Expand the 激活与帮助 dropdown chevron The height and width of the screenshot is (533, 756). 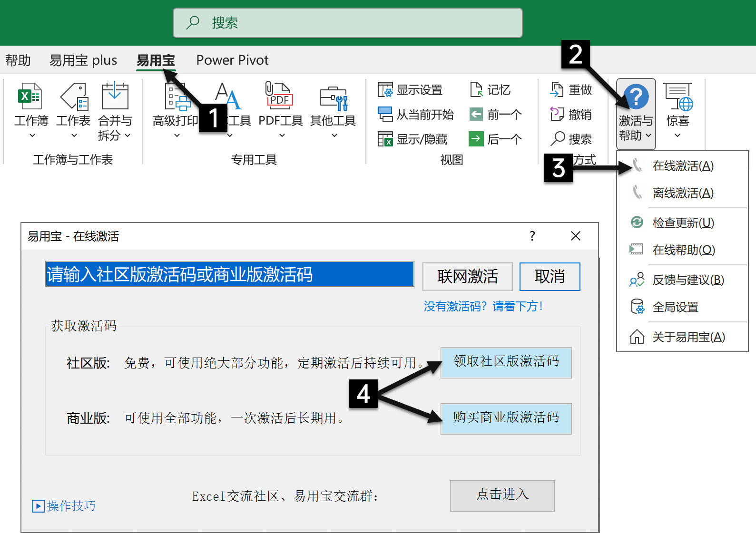click(x=648, y=136)
